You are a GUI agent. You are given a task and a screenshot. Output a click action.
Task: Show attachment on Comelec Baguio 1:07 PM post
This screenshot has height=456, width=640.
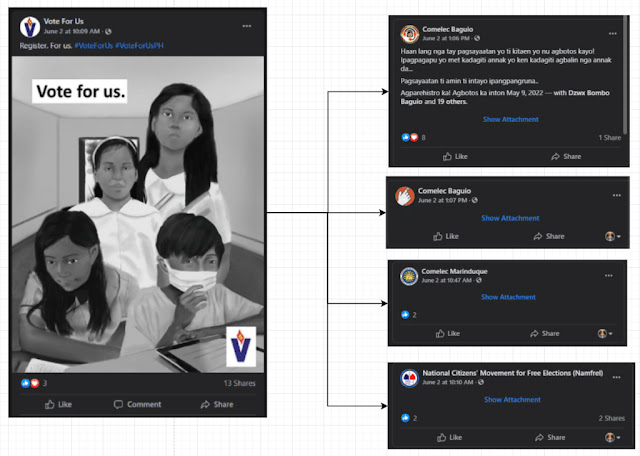(510, 218)
